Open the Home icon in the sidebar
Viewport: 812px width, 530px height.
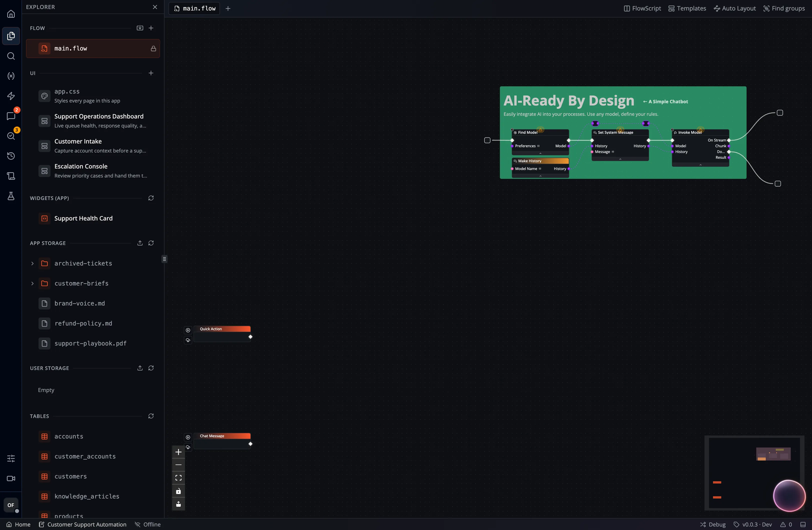(11, 14)
